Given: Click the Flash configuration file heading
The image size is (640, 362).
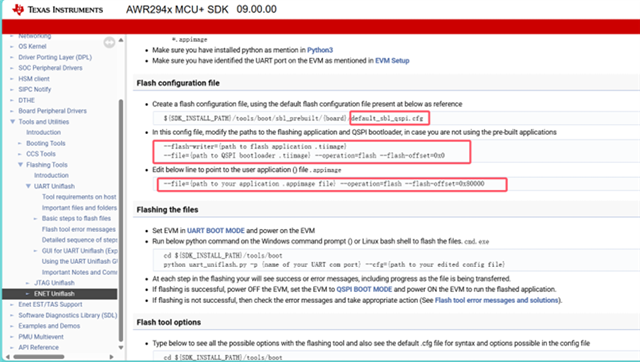Looking at the screenshot, I should click(x=178, y=83).
